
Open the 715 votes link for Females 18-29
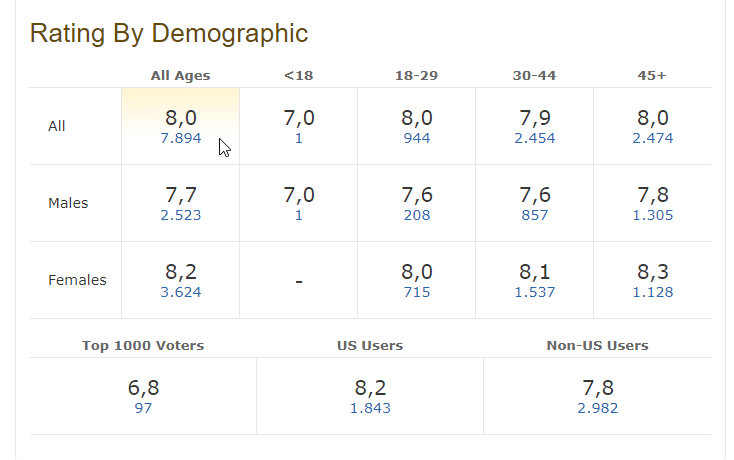click(417, 292)
